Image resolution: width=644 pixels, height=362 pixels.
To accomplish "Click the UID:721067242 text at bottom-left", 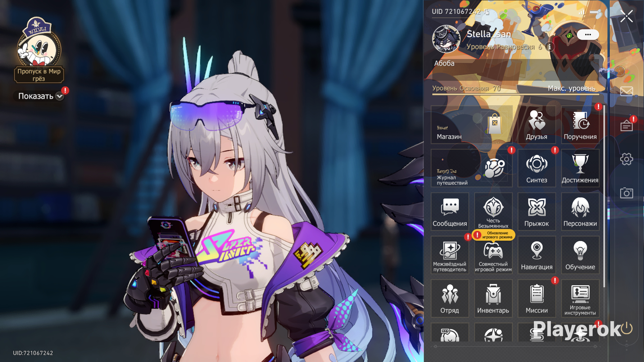I will pyautogui.click(x=33, y=353).
